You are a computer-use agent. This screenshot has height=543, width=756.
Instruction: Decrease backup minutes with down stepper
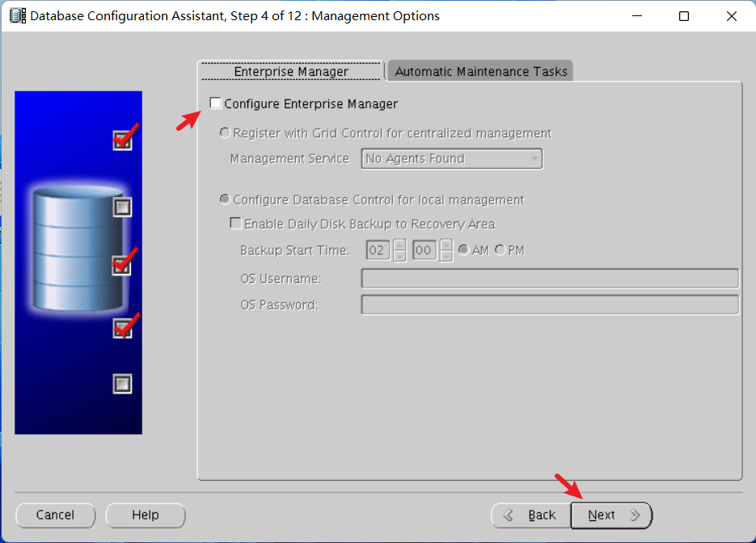(446, 256)
